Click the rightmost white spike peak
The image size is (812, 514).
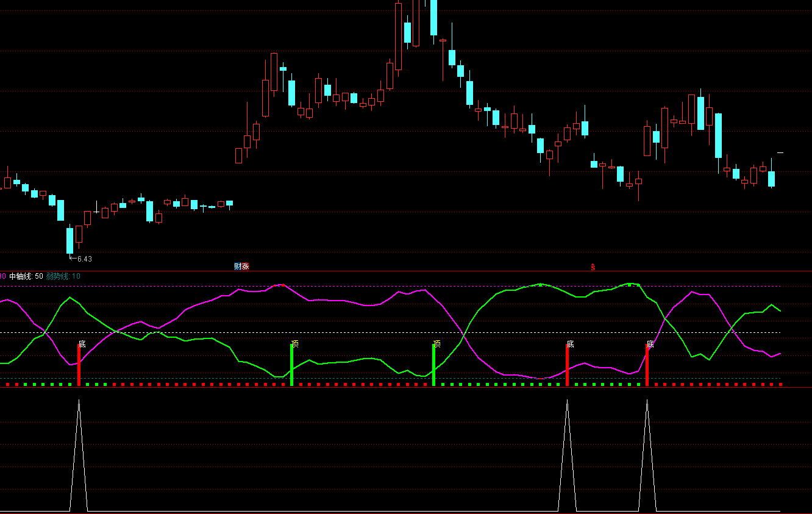click(647, 401)
